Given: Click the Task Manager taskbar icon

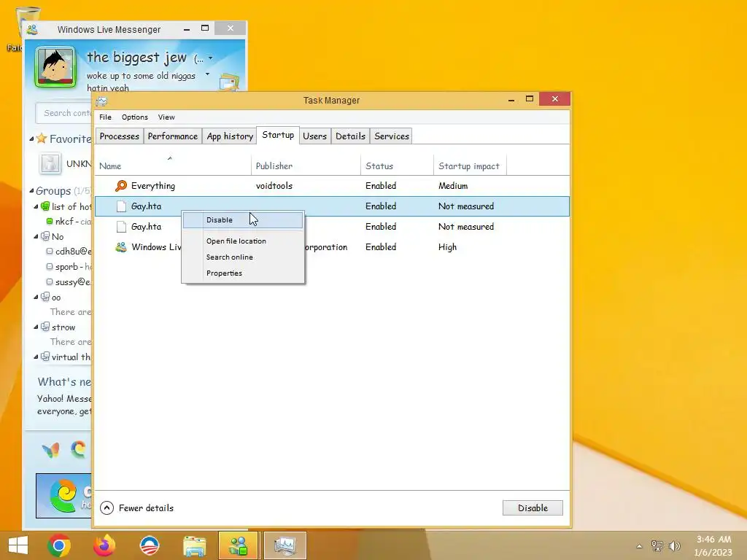Looking at the screenshot, I should 285,545.
